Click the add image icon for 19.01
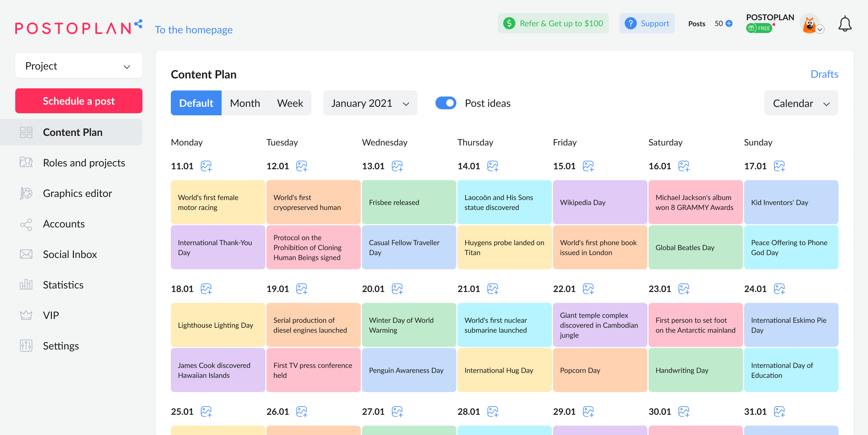Image resolution: width=868 pixels, height=435 pixels. coord(302,289)
